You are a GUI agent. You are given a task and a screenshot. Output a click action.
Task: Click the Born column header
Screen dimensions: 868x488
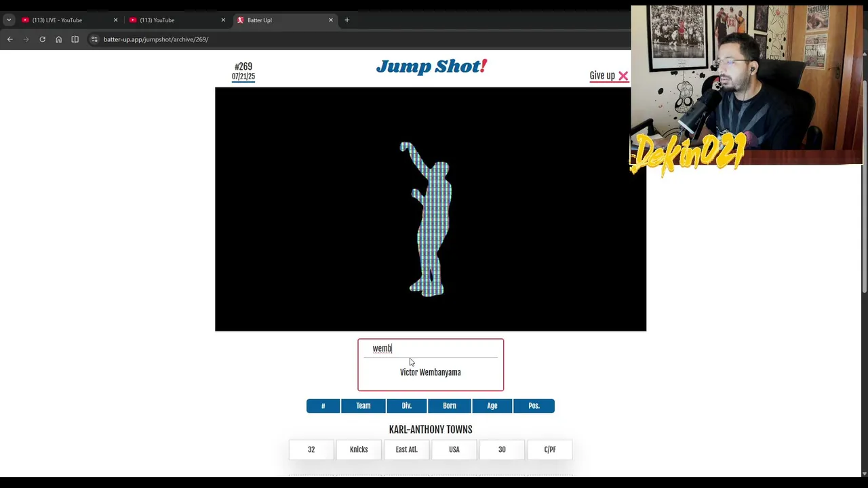(x=450, y=406)
